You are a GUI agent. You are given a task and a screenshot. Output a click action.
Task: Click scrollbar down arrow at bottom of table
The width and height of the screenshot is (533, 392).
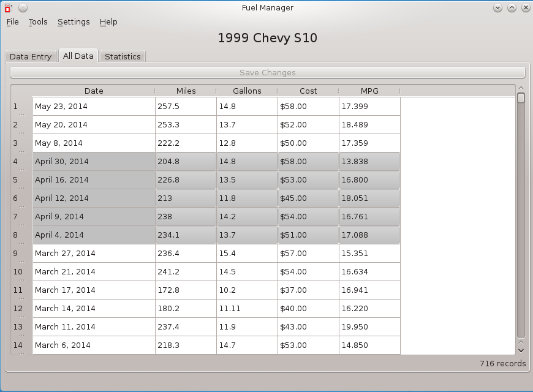point(521,350)
